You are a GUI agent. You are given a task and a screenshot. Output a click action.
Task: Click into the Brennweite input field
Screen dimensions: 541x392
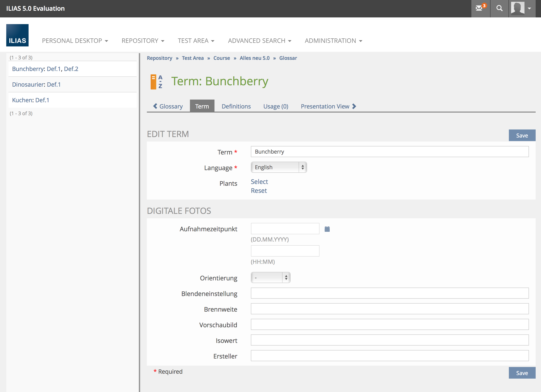coord(389,309)
